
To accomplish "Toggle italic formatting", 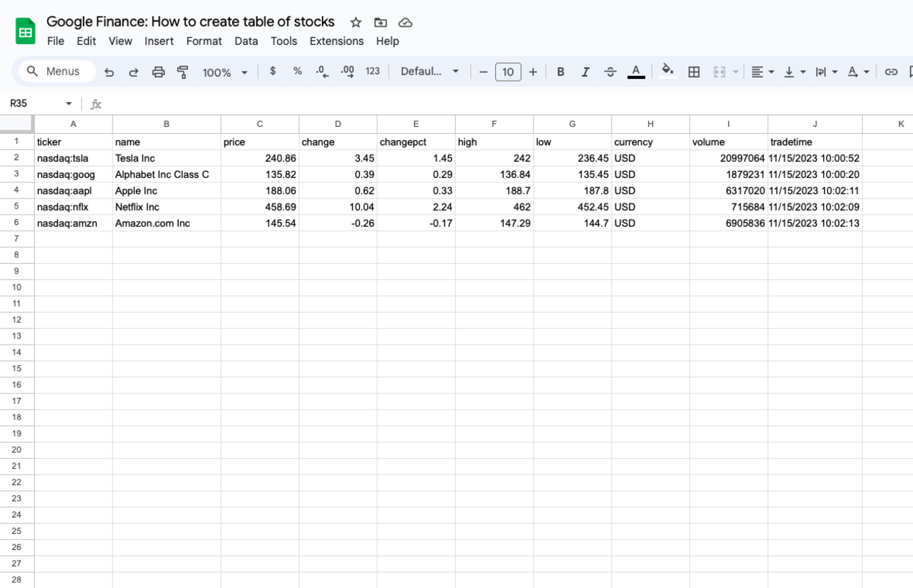I will [585, 72].
